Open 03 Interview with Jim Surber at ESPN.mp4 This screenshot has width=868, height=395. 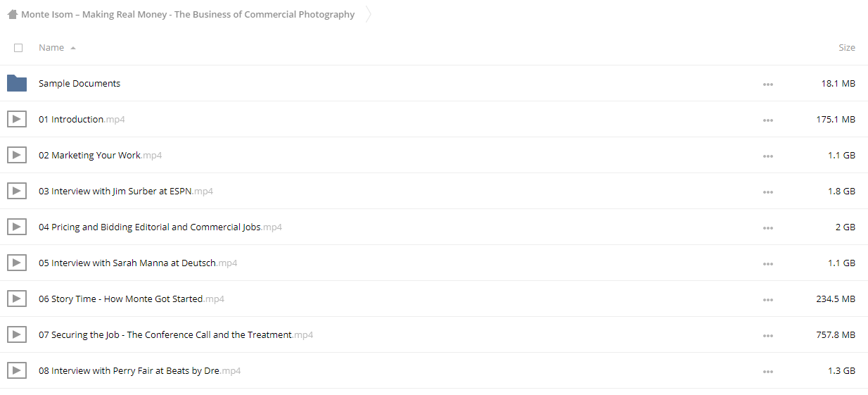(126, 191)
